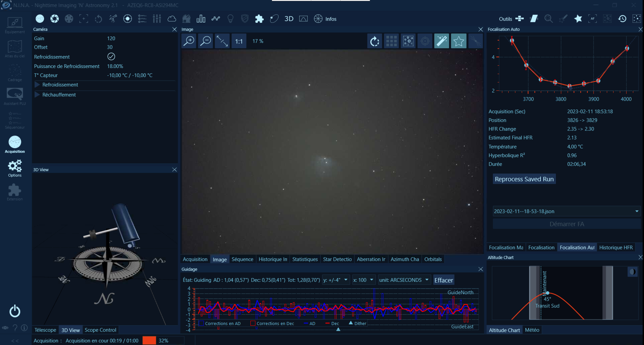This screenshot has width=644, height=345.
Task: Toggle star detection star icon
Action: point(458,41)
